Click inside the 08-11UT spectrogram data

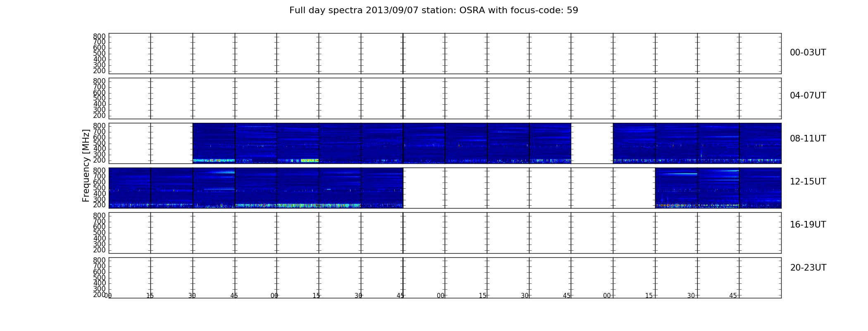[x=382, y=143]
